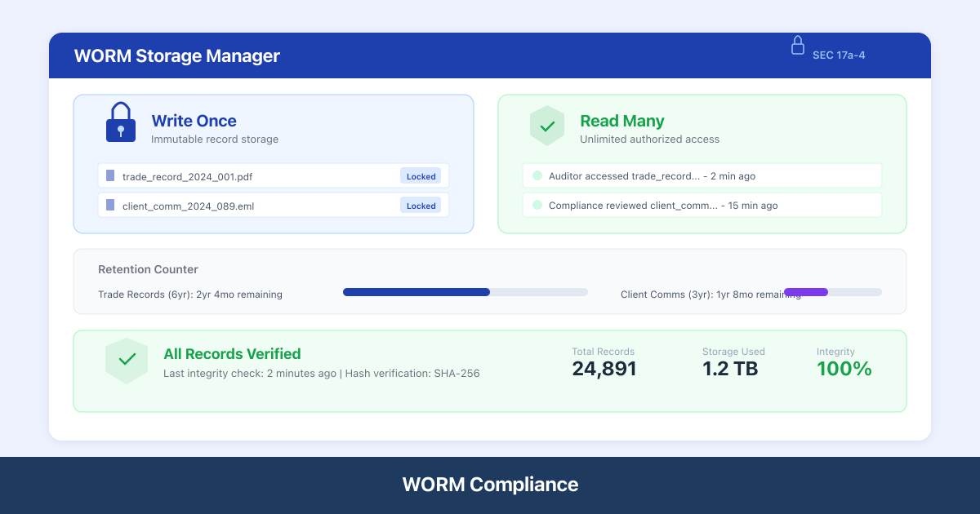Click the padlock icon beside SEC 17a-4
980x514 pixels.
pos(798,47)
